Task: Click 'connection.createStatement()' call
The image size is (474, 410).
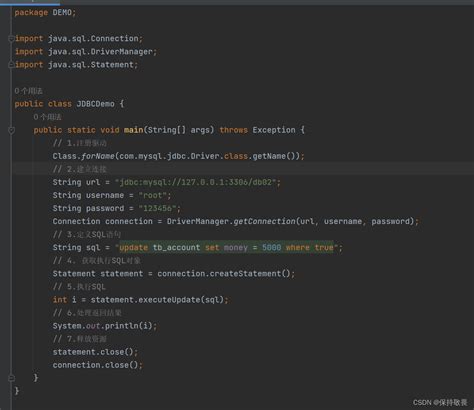Action: pos(224,274)
